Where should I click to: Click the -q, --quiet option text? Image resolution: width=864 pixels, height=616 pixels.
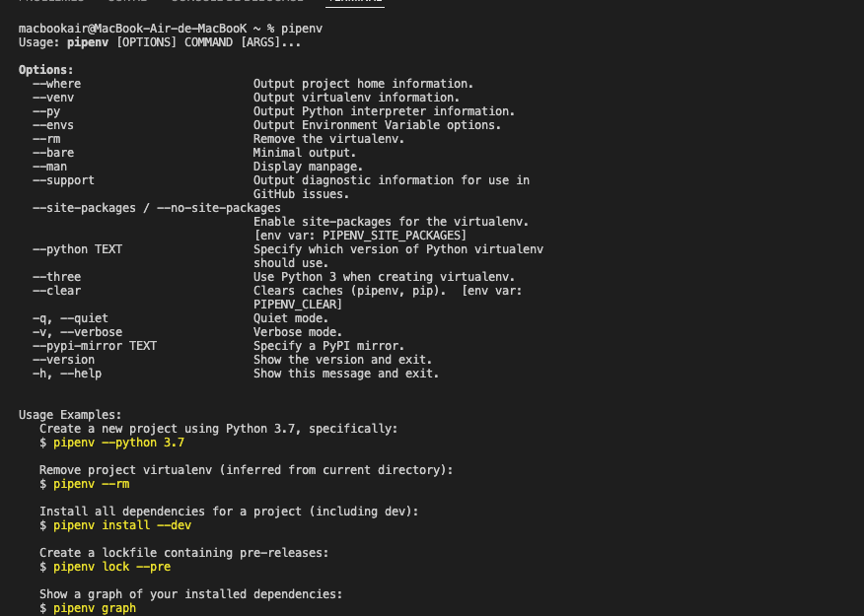[x=70, y=318]
